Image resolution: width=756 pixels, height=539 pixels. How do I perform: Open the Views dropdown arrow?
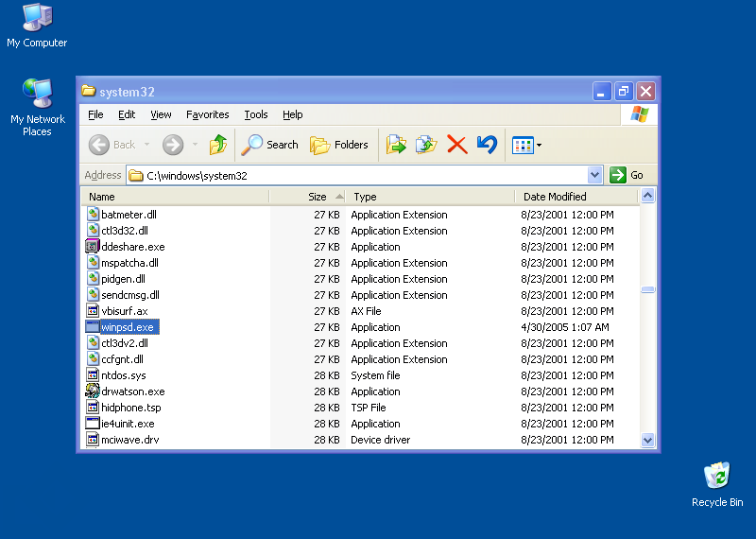pos(539,145)
